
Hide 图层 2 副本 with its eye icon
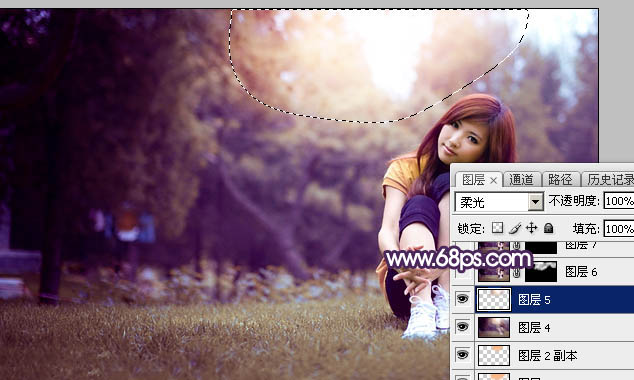click(x=462, y=355)
